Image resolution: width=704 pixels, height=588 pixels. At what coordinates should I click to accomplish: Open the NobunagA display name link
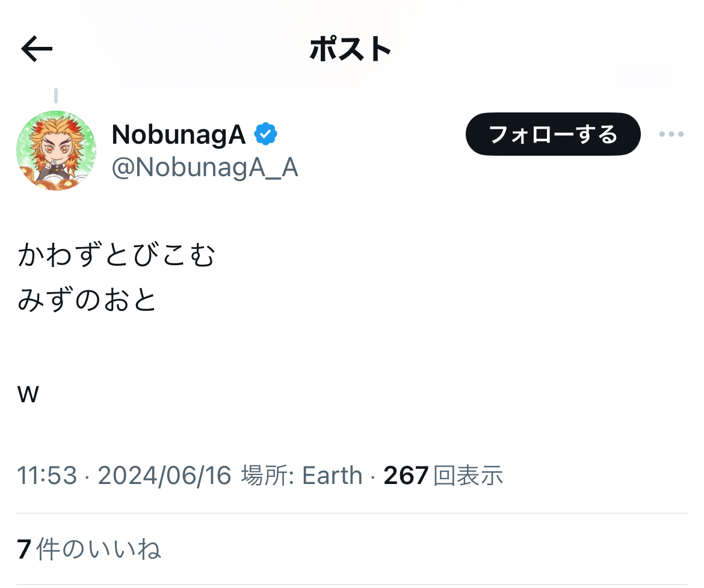[x=179, y=135]
